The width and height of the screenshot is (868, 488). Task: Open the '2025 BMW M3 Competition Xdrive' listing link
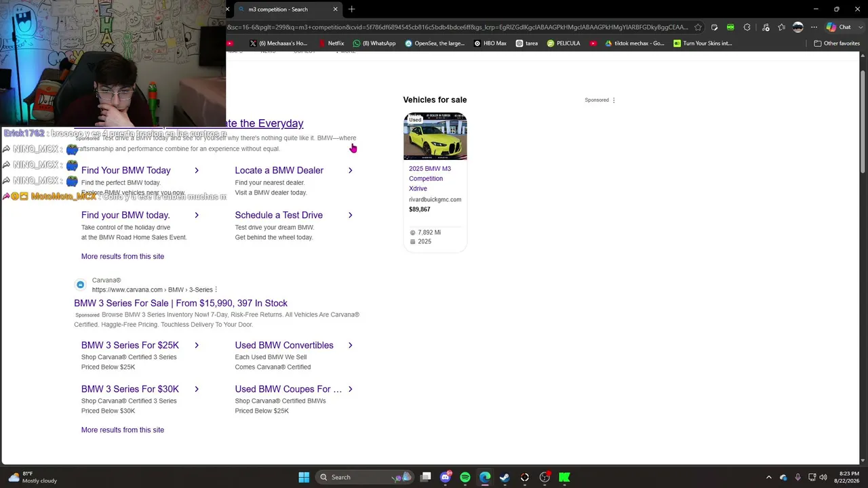(430, 178)
